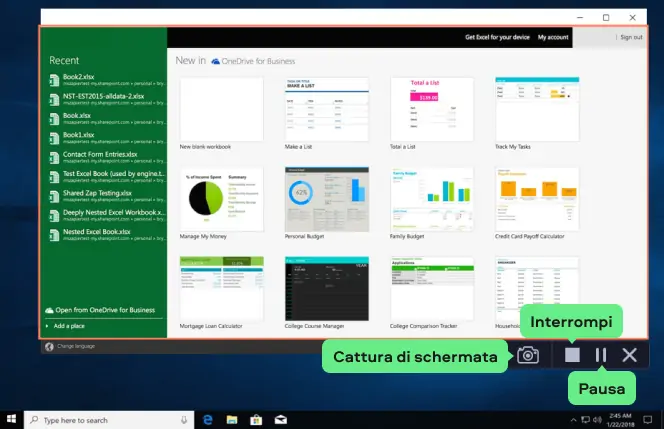Close the recorder control bar
The height and width of the screenshot is (429, 664).
pyautogui.click(x=629, y=355)
